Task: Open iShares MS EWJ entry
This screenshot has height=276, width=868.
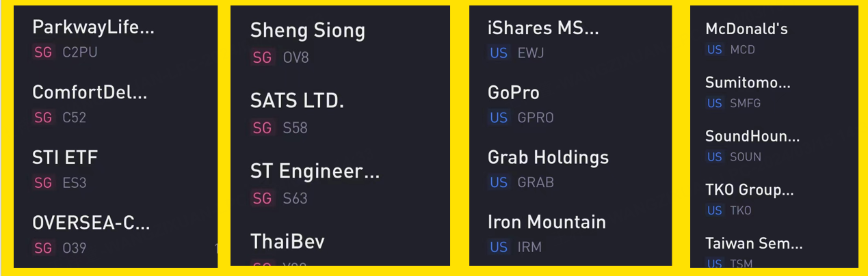Action: click(570, 38)
